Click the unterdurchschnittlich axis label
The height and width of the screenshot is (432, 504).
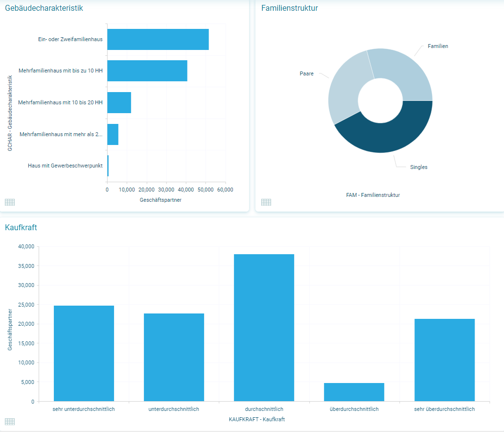coord(174,409)
